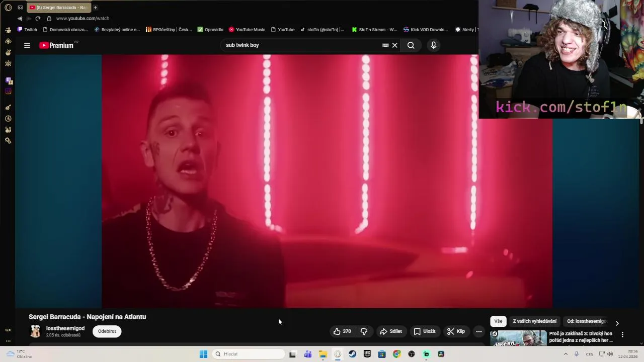Like the video with thumbs-up 370
Viewport: 644px width, 362px height.
(342, 331)
